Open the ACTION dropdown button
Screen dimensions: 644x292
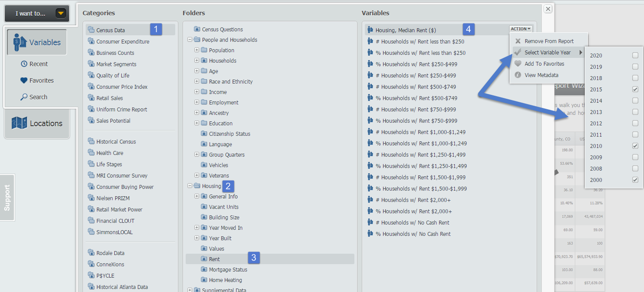pyautogui.click(x=521, y=29)
